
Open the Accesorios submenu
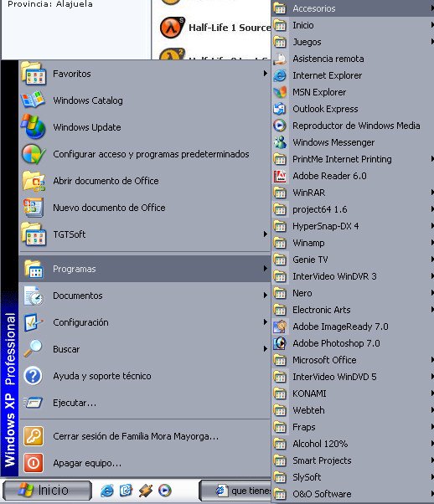pyautogui.click(x=353, y=8)
